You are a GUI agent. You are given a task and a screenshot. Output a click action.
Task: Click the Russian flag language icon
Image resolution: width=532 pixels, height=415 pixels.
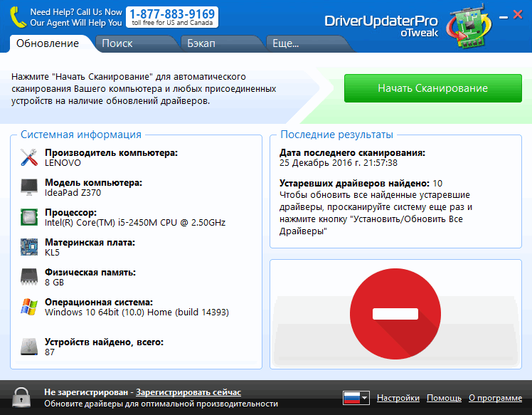351,398
